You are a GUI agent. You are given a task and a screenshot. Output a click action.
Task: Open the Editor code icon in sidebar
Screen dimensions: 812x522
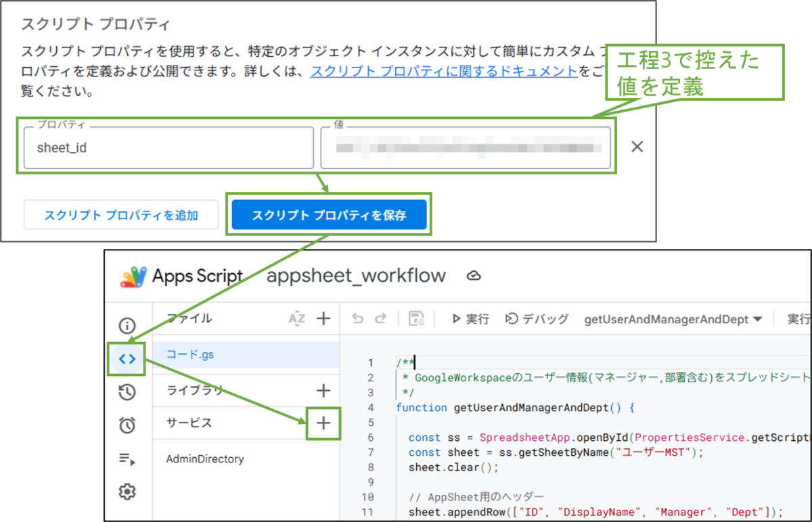pyautogui.click(x=127, y=359)
